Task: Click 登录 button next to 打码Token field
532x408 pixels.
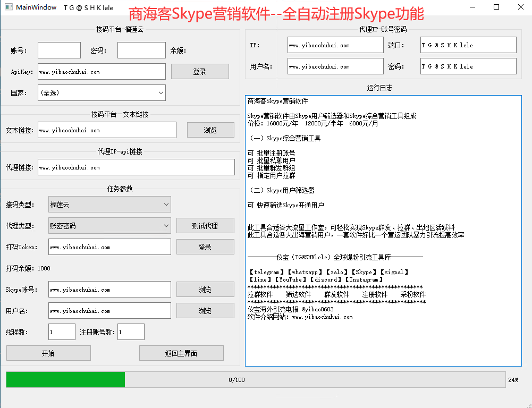Action: click(205, 247)
